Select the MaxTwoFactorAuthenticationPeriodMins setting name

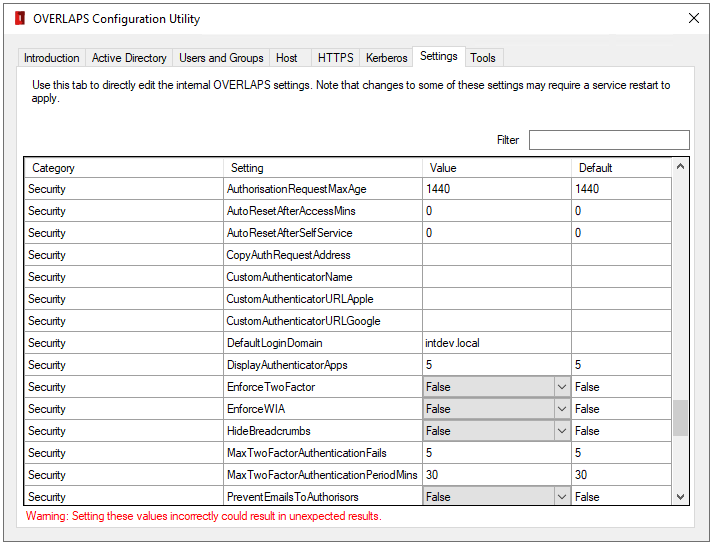pyautogui.click(x=322, y=475)
